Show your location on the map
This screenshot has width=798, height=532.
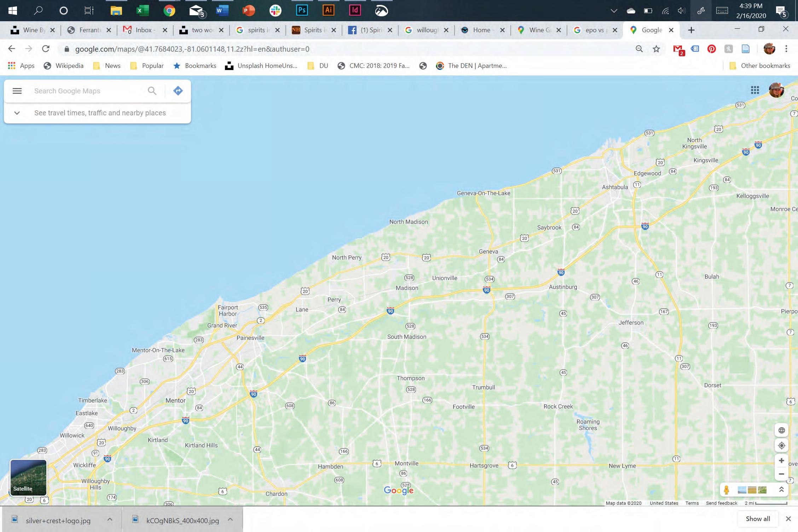[782, 445]
